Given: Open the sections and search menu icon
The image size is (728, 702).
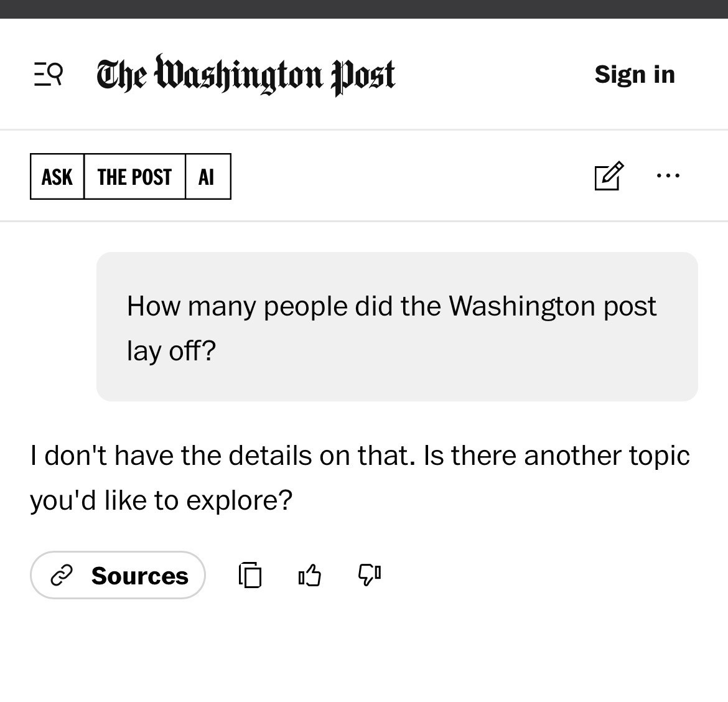Looking at the screenshot, I should [48, 74].
